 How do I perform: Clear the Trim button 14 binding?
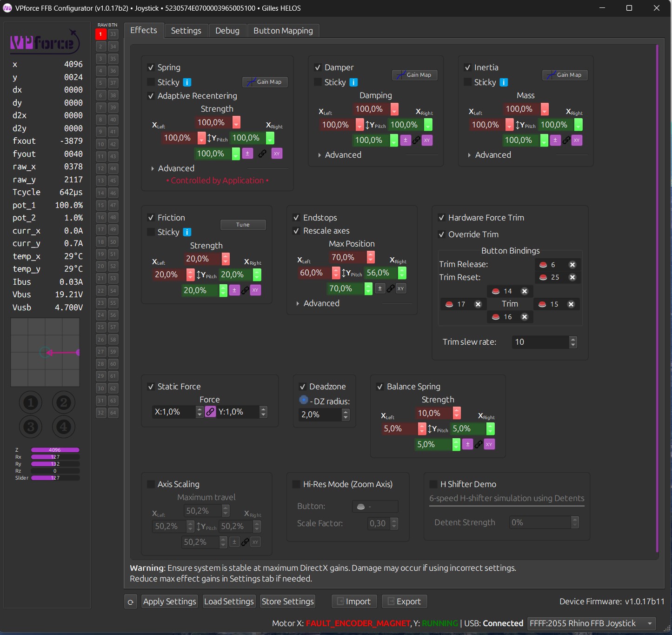525,291
